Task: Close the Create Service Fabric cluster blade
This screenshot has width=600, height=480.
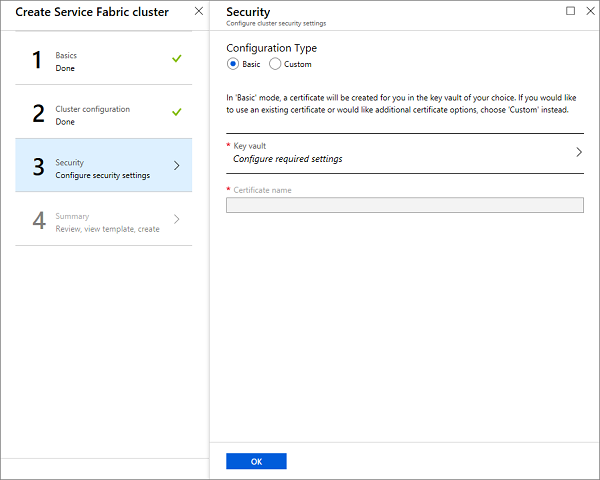Action: 197,11
